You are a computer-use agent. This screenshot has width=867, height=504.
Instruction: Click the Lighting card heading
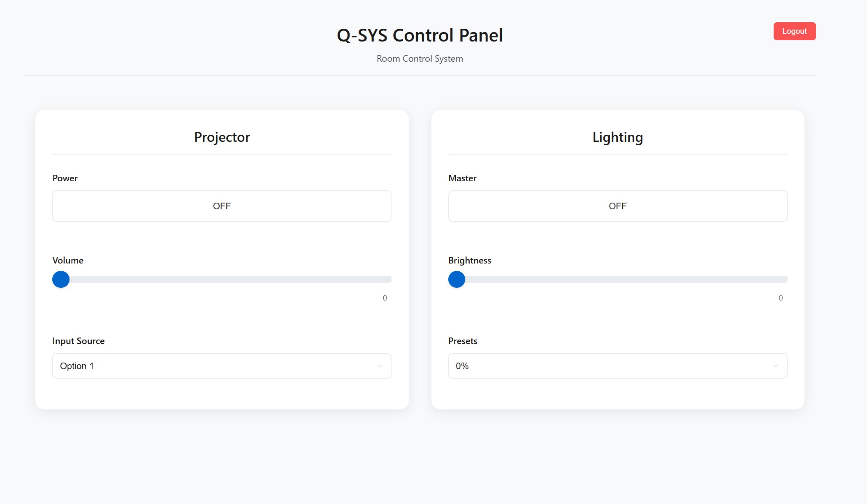tap(617, 137)
